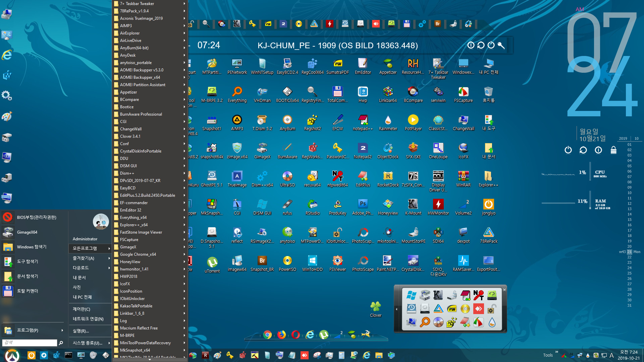Expand the 7+ Taskbar Tweaker submenu
Image resolution: width=644 pixels, height=362 pixels.
[150, 4]
